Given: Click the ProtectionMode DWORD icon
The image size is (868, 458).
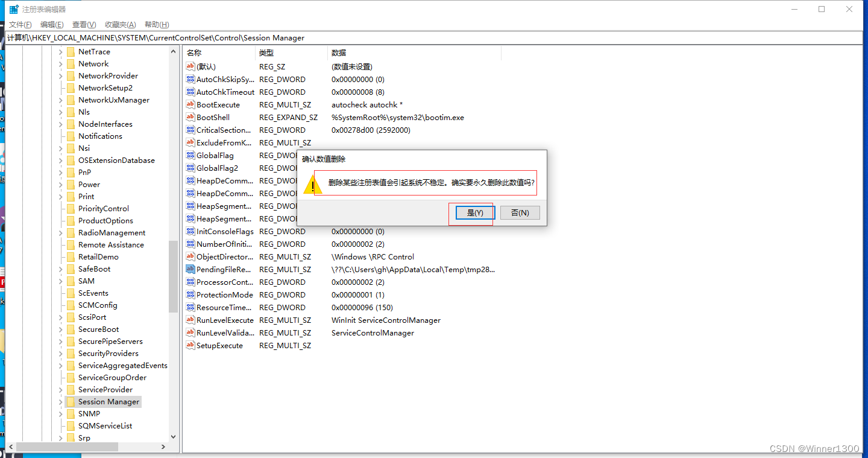Looking at the screenshot, I should [x=190, y=294].
